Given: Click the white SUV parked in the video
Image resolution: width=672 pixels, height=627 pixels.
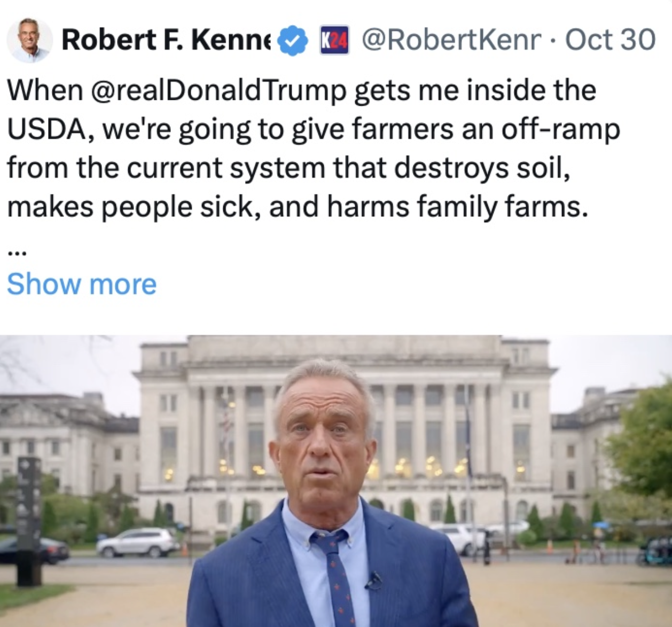Looking at the screenshot, I should (x=138, y=542).
